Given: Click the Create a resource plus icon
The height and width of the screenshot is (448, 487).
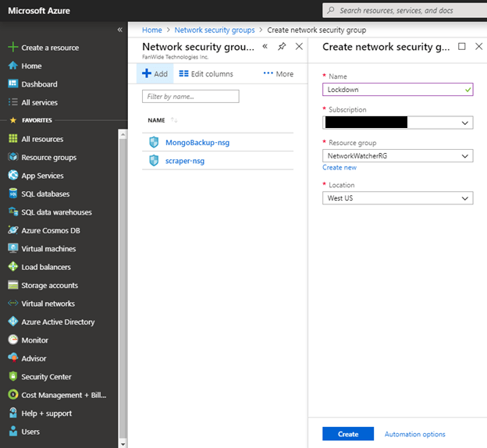Looking at the screenshot, I should pos(13,48).
